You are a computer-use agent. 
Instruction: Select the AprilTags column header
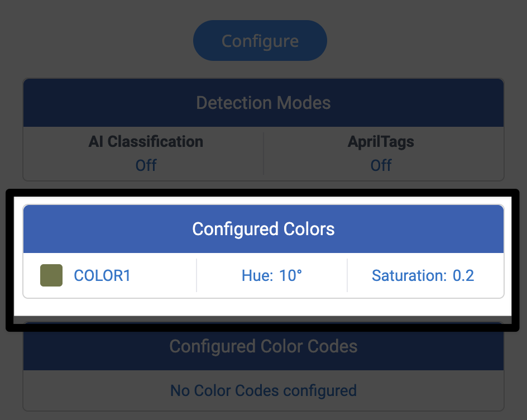(381, 141)
